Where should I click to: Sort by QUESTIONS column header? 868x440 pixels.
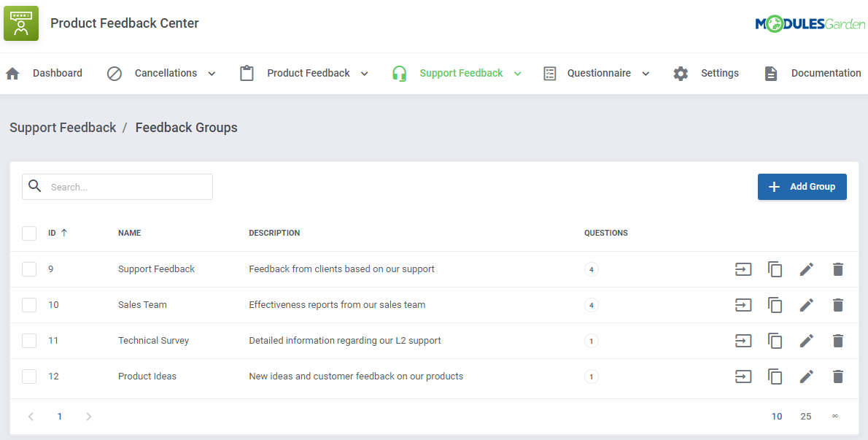pos(606,233)
